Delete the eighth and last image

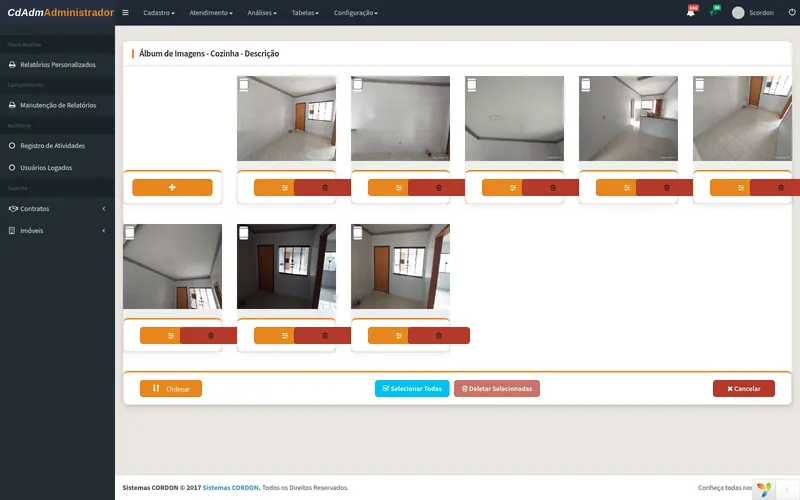coord(438,336)
